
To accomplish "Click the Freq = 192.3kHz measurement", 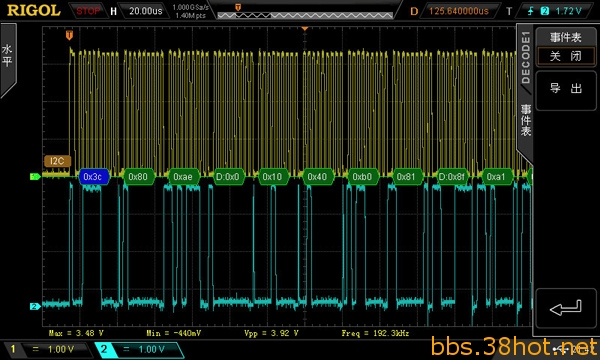I will 375,333.
